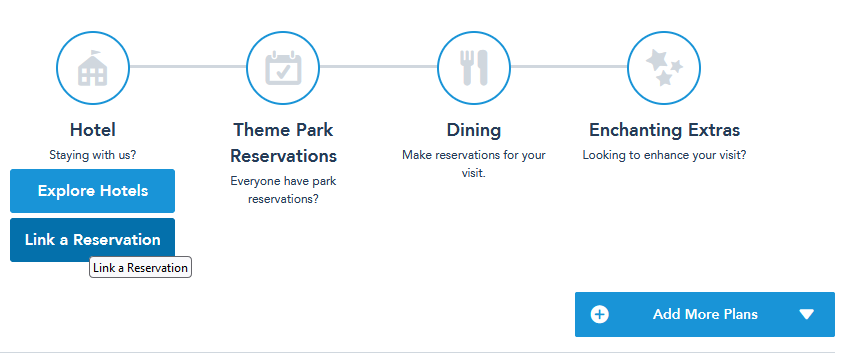Click the Link a Reservation button
Image resolution: width=844 pixels, height=360 pixels.
93,240
